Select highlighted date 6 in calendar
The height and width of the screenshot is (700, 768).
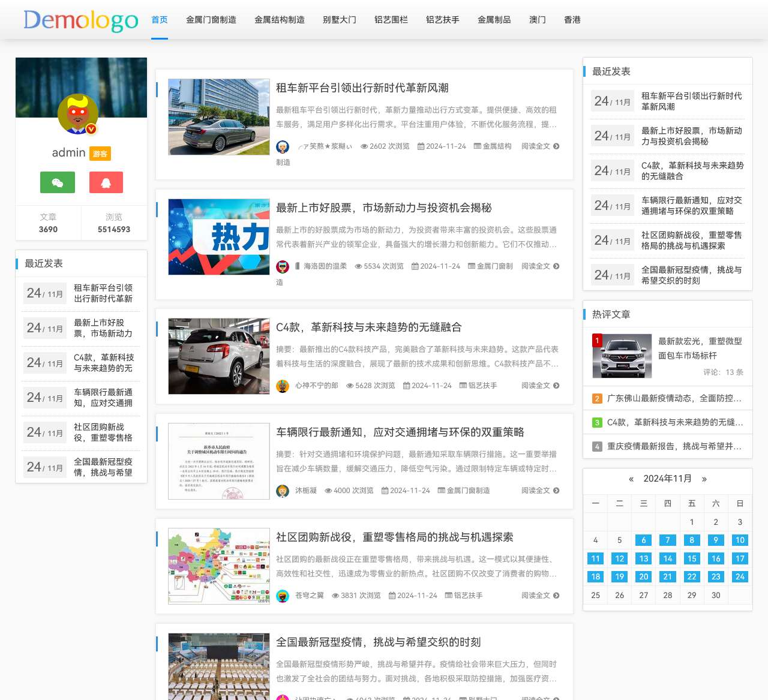[643, 540]
